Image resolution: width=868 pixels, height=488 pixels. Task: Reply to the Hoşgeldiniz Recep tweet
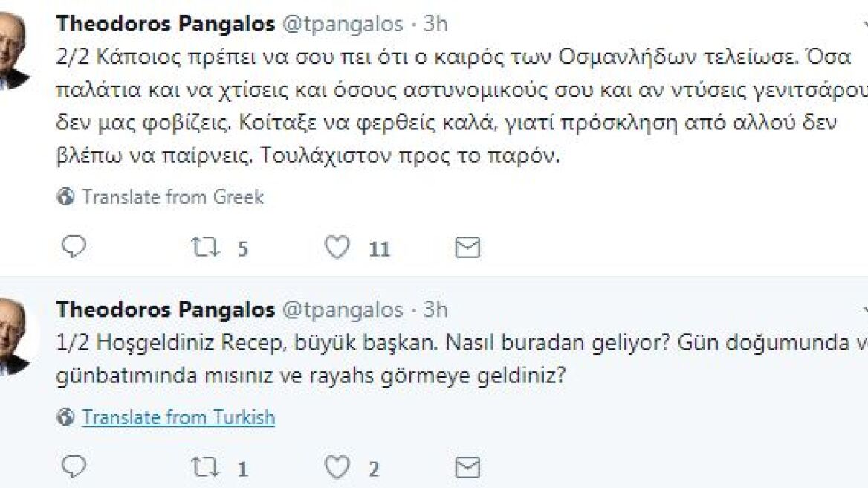point(73,467)
